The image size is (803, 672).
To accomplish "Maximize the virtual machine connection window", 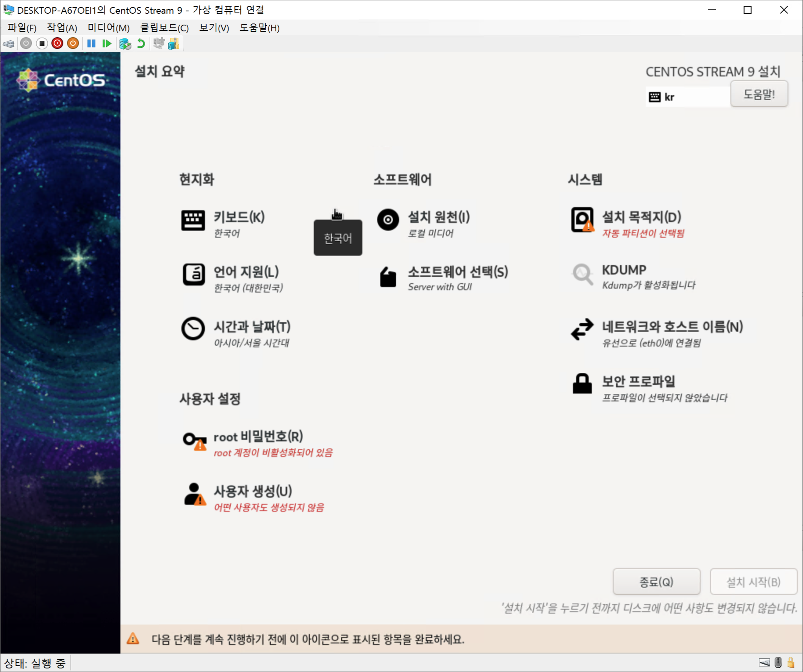I will point(747,10).
